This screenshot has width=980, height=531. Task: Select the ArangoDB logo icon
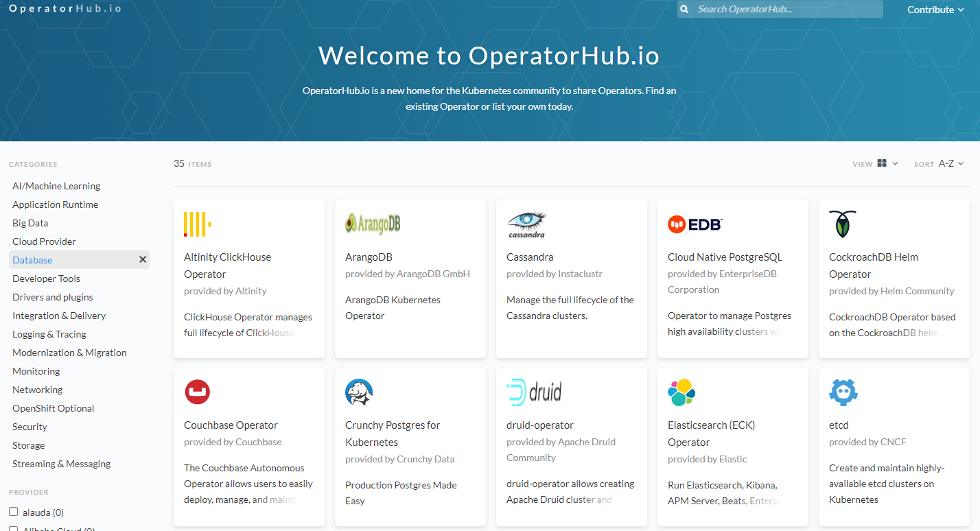[x=373, y=224]
